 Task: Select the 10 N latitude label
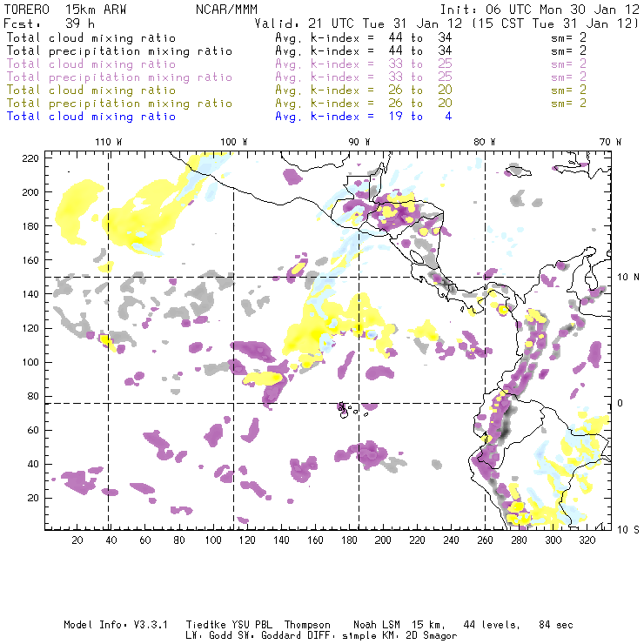628,278
